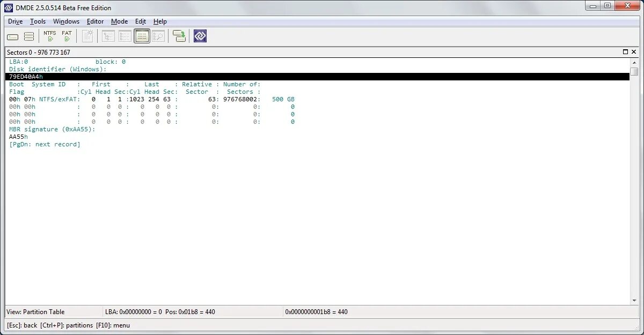Select the disk identifier value 79ED40A4h

point(26,77)
